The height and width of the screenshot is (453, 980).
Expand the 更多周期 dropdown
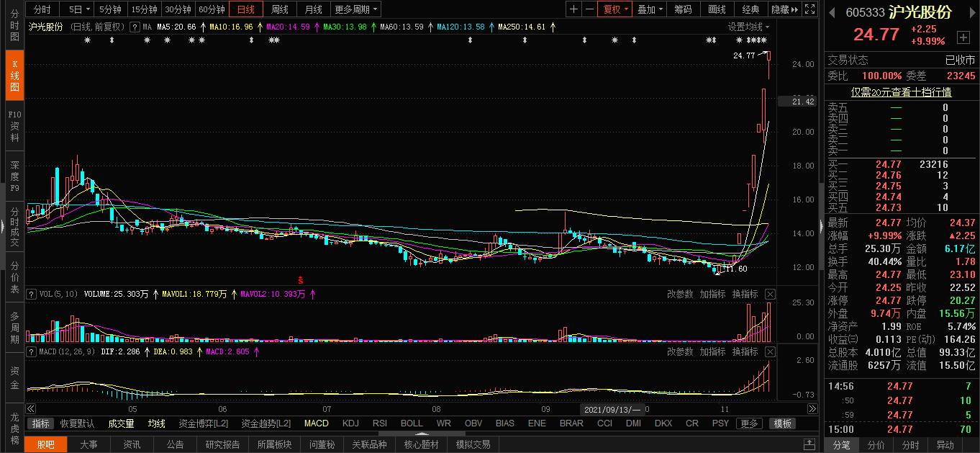356,9
